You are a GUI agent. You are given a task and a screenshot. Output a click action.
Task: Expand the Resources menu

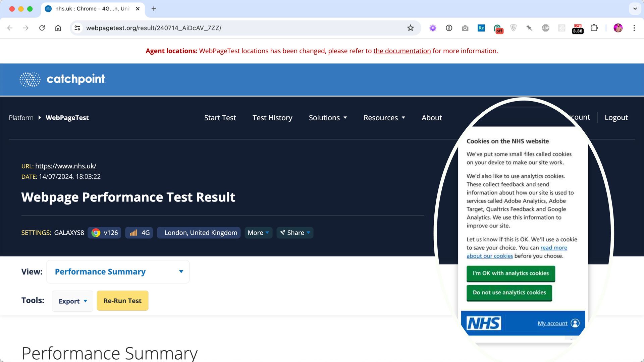(384, 118)
